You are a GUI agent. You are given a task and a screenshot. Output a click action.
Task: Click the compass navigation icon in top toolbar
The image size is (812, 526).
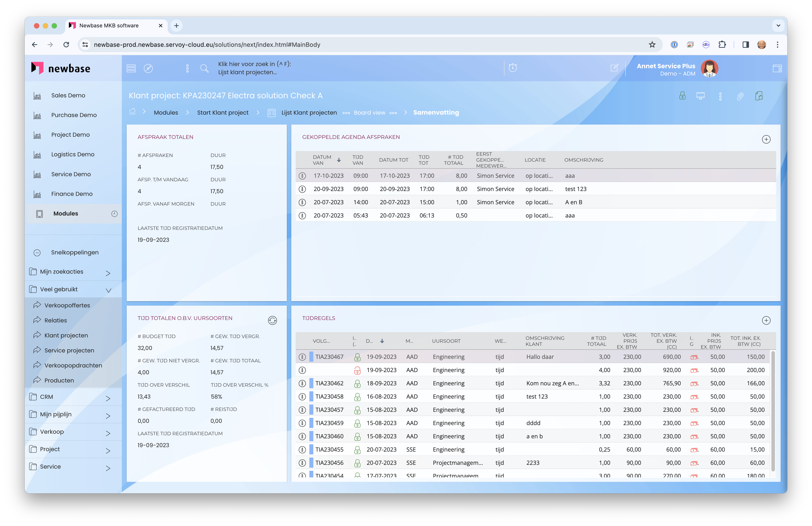tap(148, 68)
